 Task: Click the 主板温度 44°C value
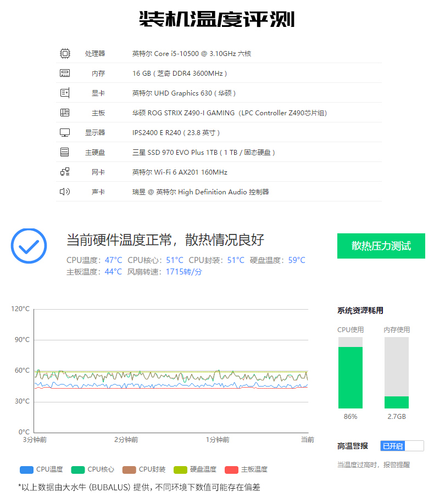coord(113,272)
